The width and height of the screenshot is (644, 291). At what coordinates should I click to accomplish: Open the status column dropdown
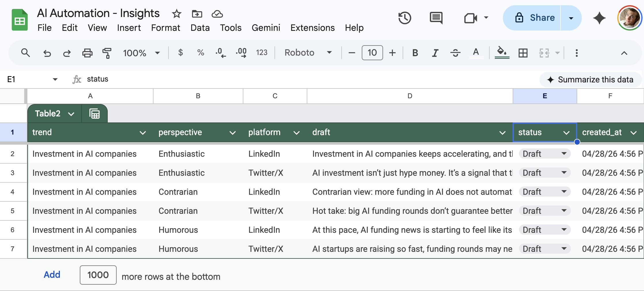pyautogui.click(x=566, y=133)
